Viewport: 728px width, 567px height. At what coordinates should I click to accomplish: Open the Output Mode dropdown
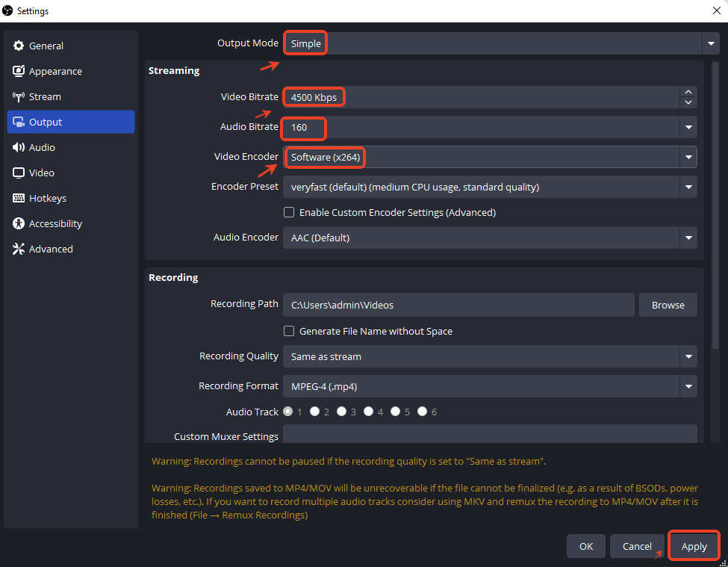pyautogui.click(x=711, y=43)
